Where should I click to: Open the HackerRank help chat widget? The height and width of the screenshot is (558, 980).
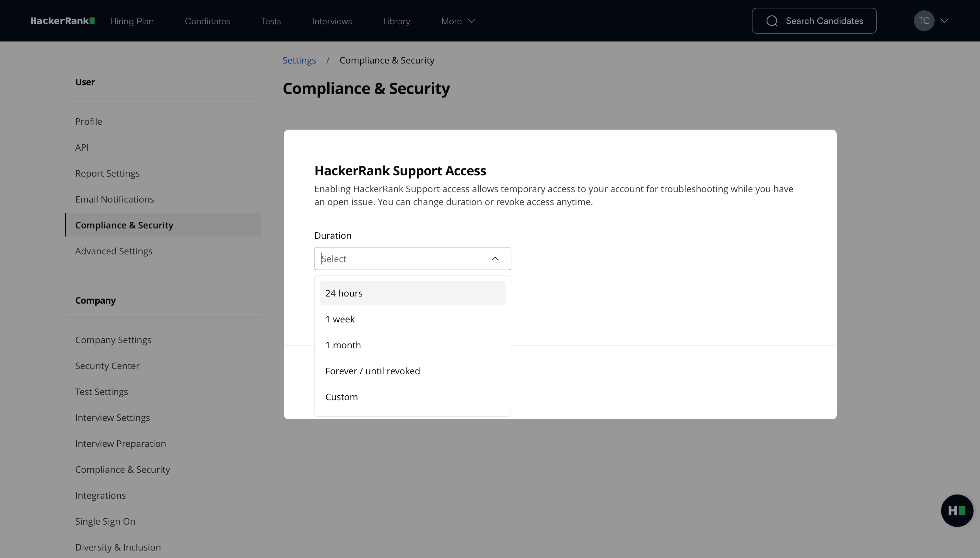(957, 510)
